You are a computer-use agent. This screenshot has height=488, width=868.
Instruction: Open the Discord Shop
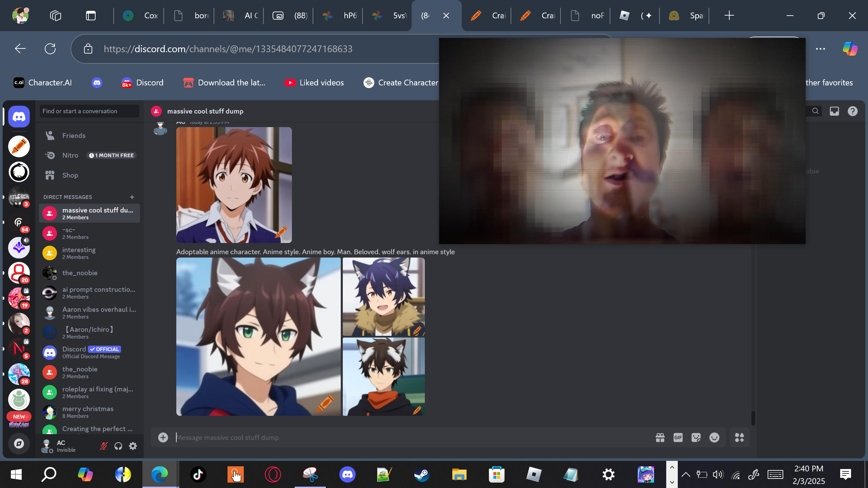point(90,175)
